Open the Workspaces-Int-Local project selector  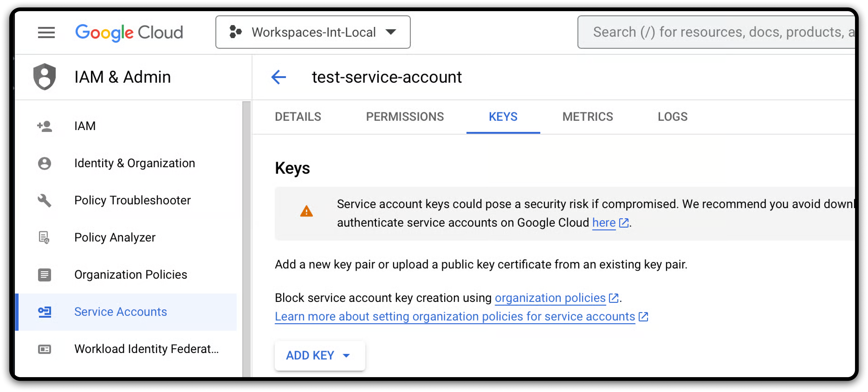tap(313, 32)
